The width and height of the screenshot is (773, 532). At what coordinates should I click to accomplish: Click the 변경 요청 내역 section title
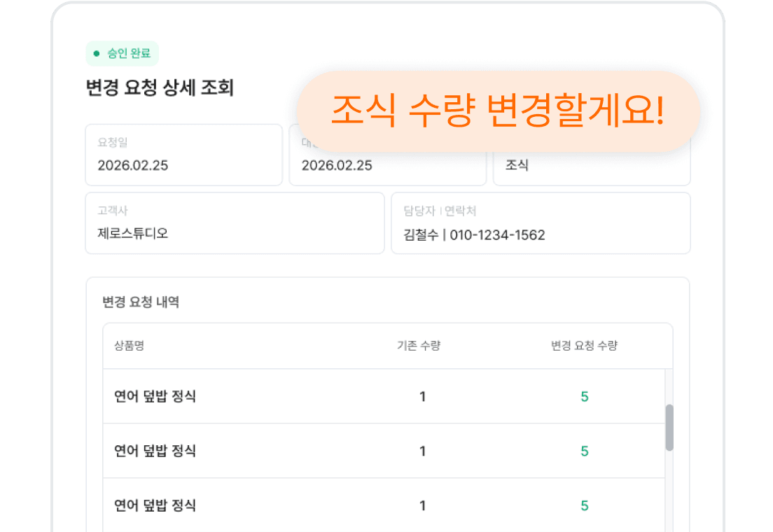pyautogui.click(x=141, y=302)
